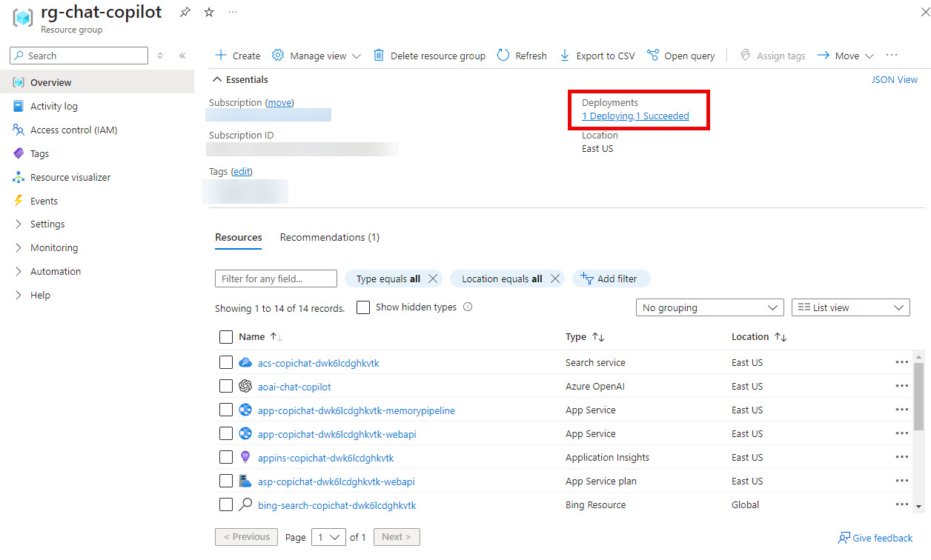Open the List view dropdown

[851, 307]
